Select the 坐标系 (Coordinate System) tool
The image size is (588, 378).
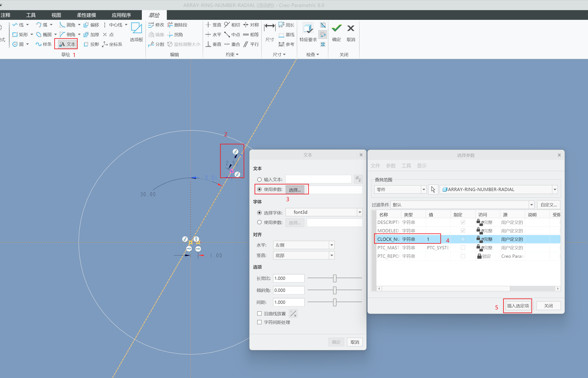(x=112, y=44)
